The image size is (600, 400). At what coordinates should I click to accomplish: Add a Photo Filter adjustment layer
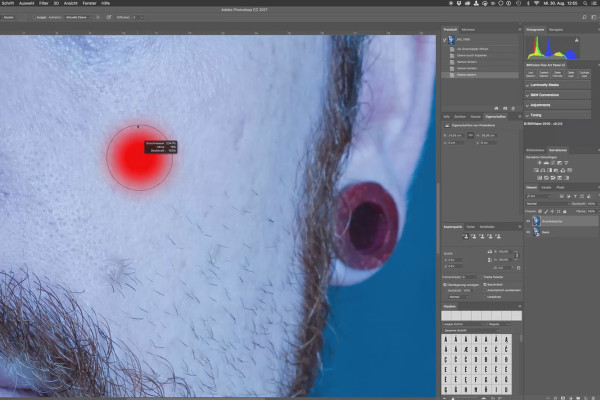pyautogui.click(x=556, y=170)
